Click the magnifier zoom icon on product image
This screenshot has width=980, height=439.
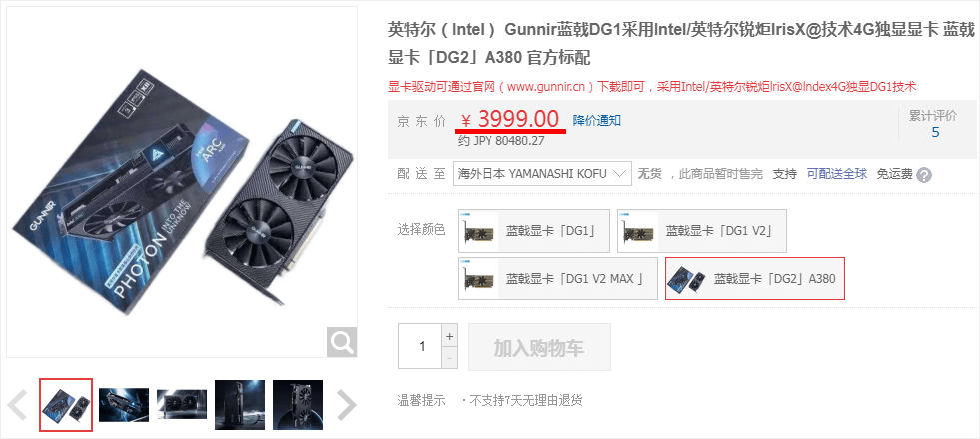tap(342, 342)
